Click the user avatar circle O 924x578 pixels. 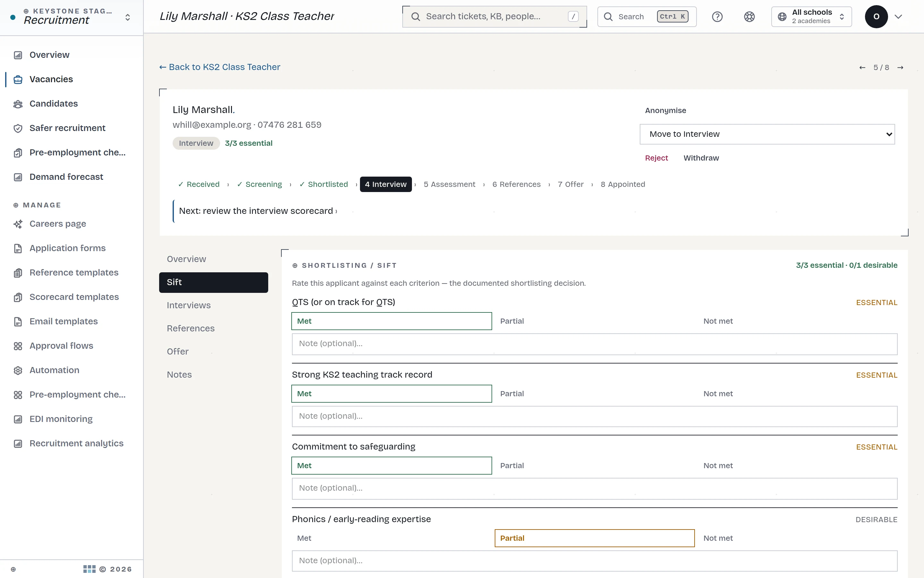click(876, 17)
